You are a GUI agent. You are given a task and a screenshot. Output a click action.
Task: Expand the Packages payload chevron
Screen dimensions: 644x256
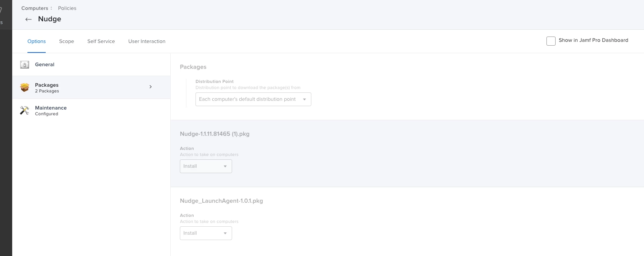pyautogui.click(x=151, y=87)
